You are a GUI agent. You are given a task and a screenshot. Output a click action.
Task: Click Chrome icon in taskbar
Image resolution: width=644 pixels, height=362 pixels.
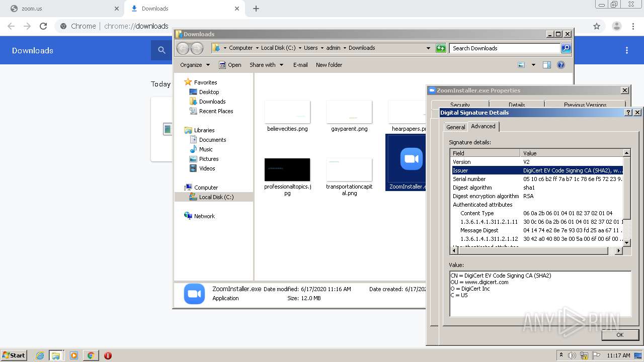tap(91, 355)
